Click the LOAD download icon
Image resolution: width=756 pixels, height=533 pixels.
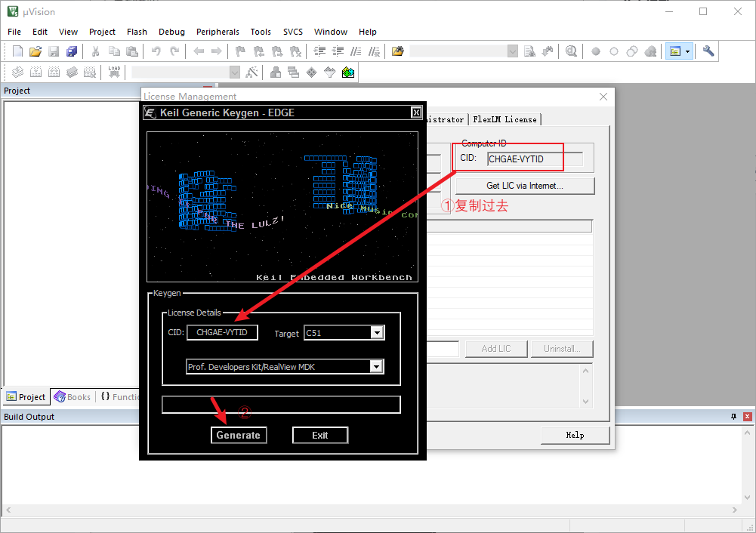pos(114,72)
